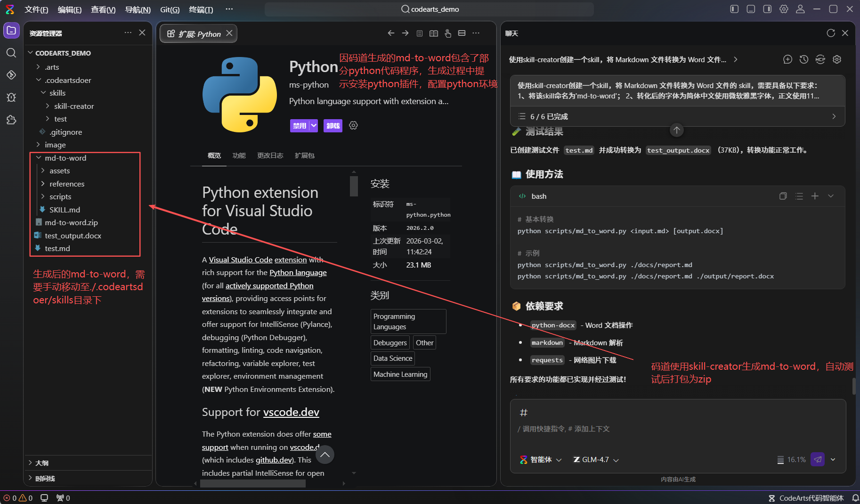860x504 pixels.
Task: Start a new chat with plus icon
Action: pos(787,59)
